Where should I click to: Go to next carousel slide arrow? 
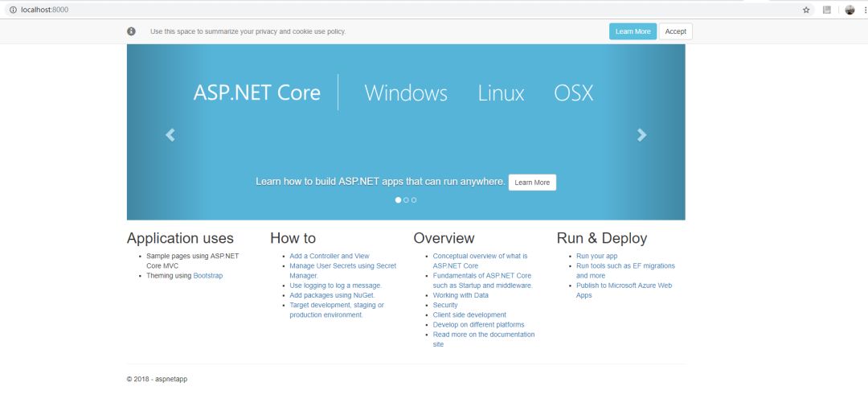click(641, 134)
